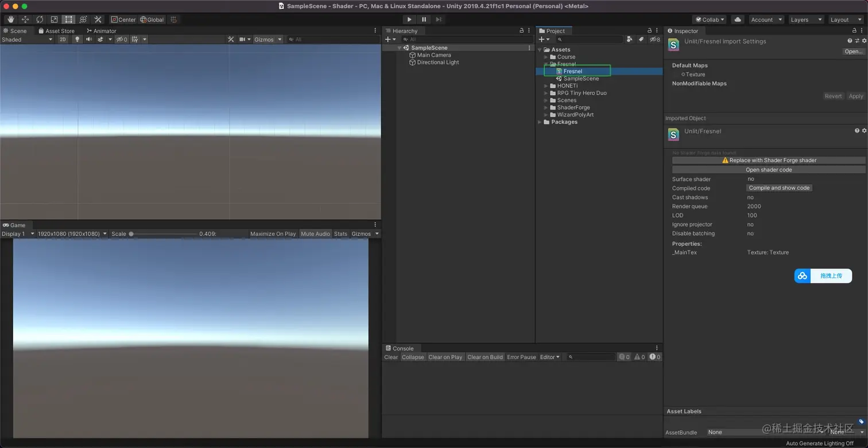The image size is (868, 448).
Task: Open the Scene view Gizmos dropdown
Action: point(268,40)
